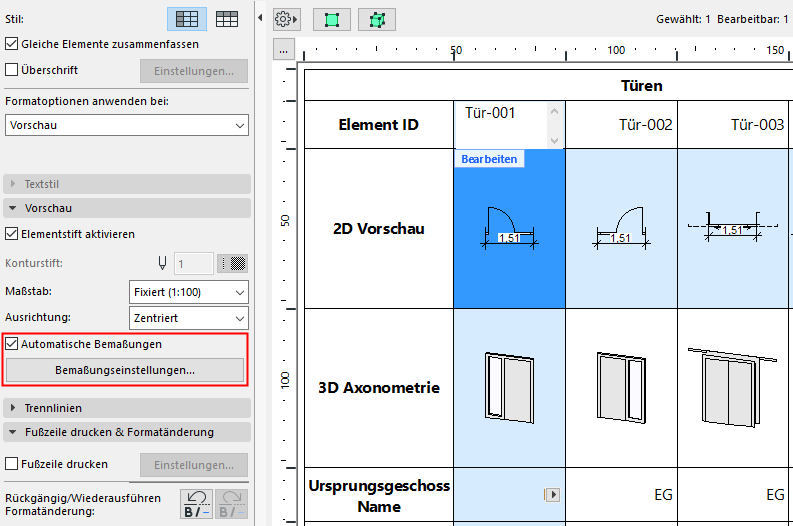Image resolution: width=793 pixels, height=526 pixels.
Task: Select the Tür-002 2D preview thumbnail
Action: [622, 229]
